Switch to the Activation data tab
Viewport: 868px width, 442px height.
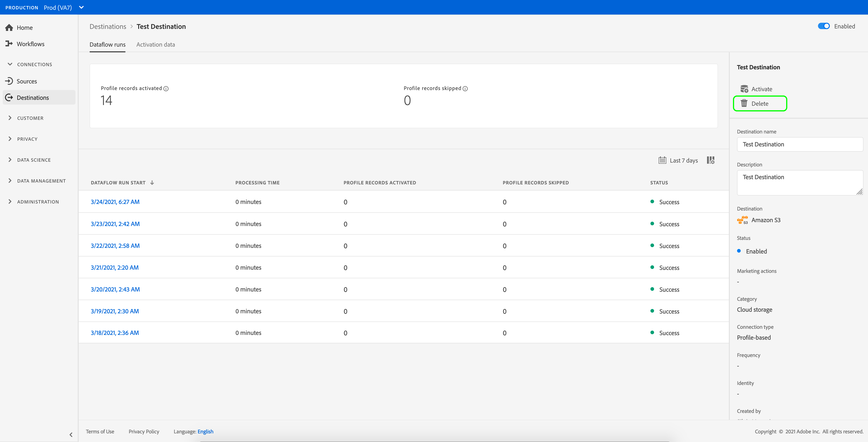[155, 45]
